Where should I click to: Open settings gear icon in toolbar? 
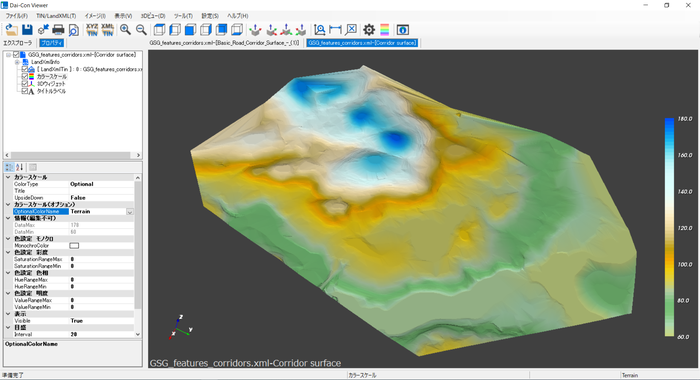(369, 30)
